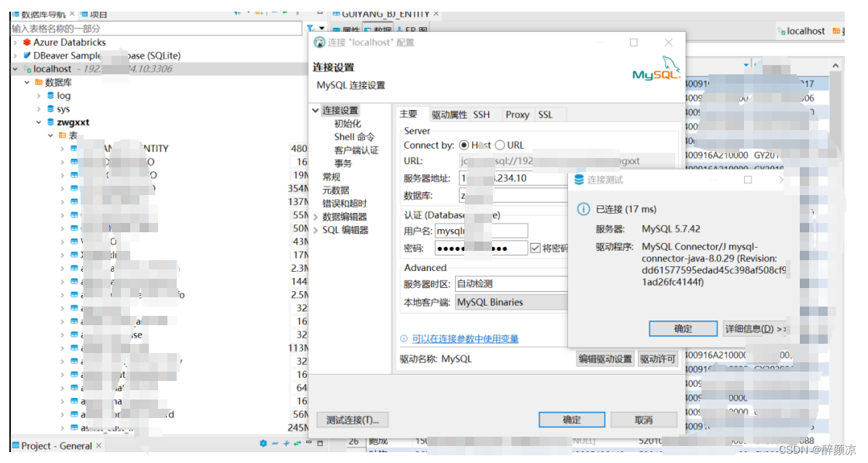Open Project panel gear settings icon
Screen dimensions: 868x463
pos(263,444)
